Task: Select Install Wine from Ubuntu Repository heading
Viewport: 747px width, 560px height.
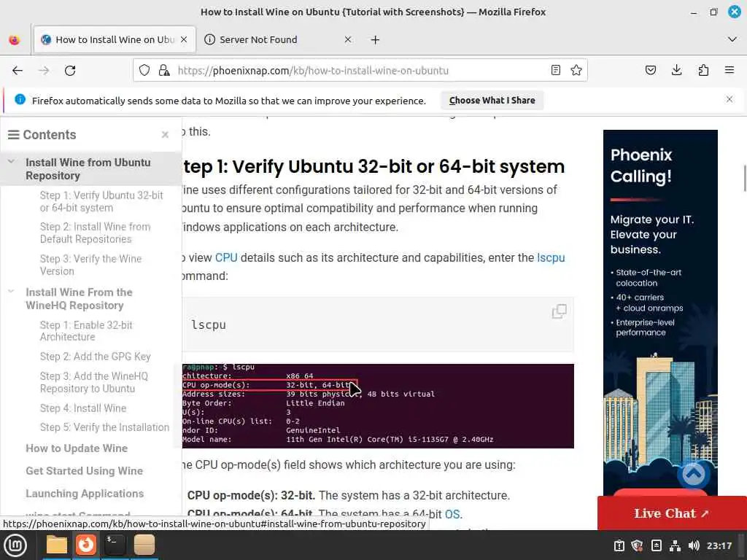Action: pyautogui.click(x=88, y=169)
